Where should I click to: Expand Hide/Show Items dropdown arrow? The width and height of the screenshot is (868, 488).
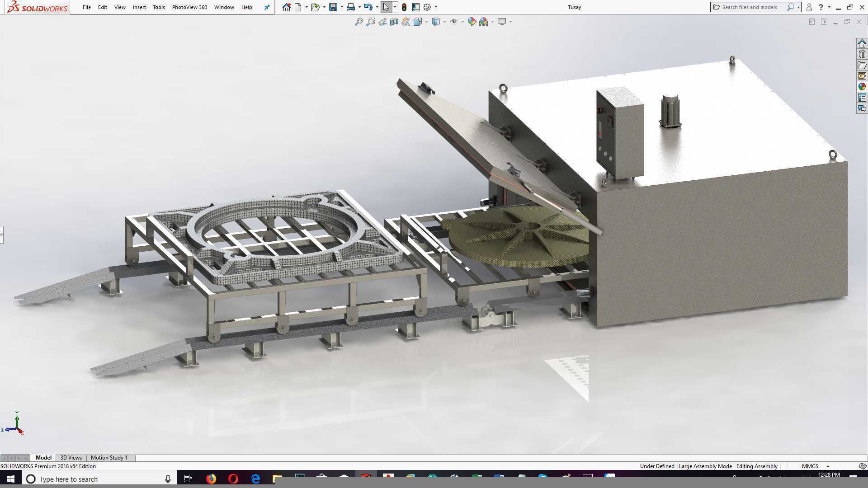click(462, 22)
